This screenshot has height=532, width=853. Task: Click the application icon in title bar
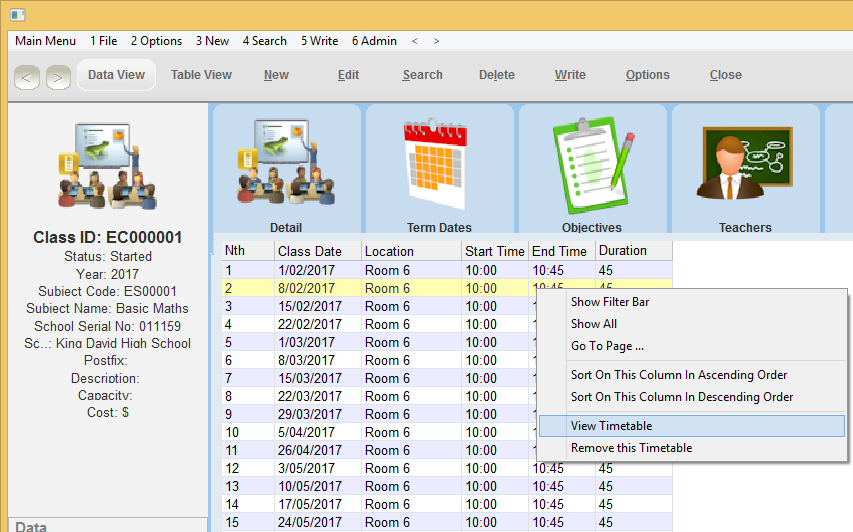tap(17, 14)
